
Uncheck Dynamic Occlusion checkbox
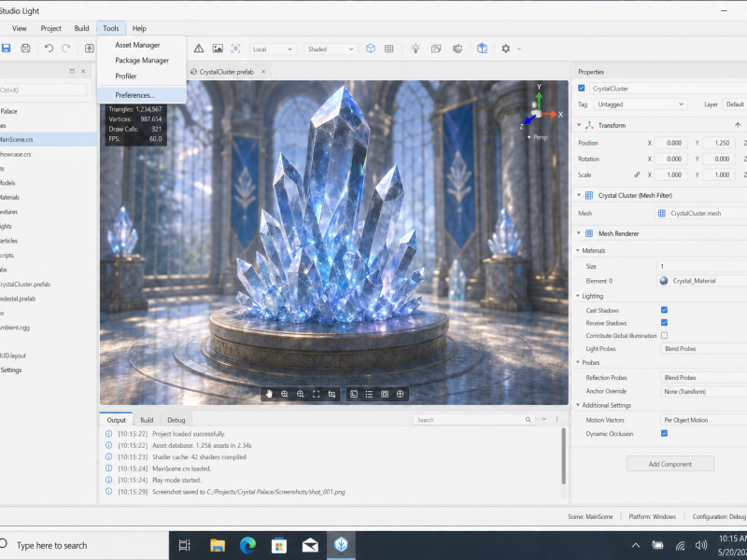(x=664, y=433)
